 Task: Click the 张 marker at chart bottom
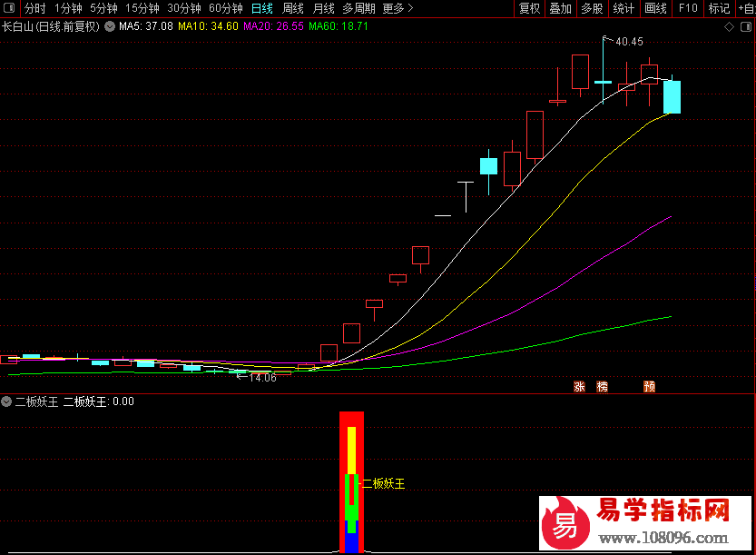tap(579, 387)
